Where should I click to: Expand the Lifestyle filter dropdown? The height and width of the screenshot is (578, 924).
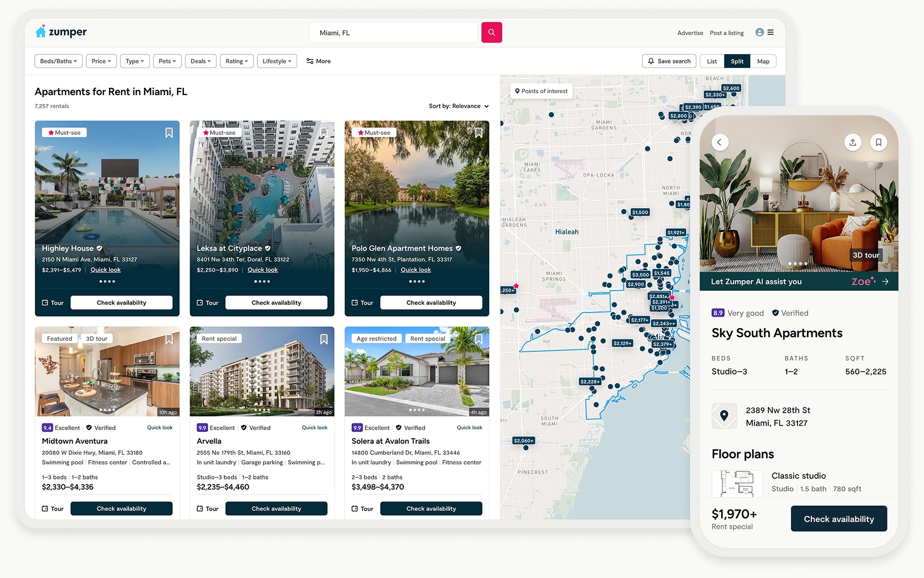(277, 61)
